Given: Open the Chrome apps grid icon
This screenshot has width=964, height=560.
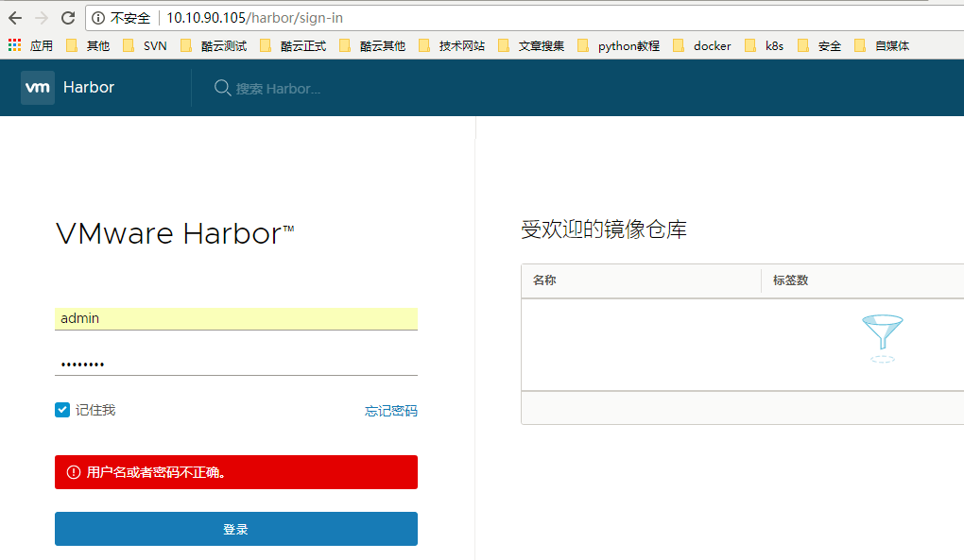Looking at the screenshot, I should [x=14, y=45].
